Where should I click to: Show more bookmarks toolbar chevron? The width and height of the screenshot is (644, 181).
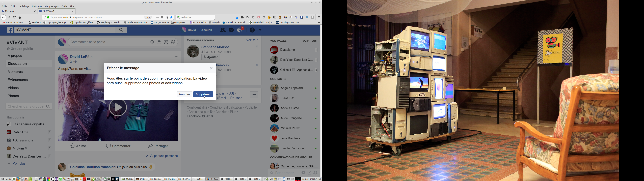pos(318,22)
